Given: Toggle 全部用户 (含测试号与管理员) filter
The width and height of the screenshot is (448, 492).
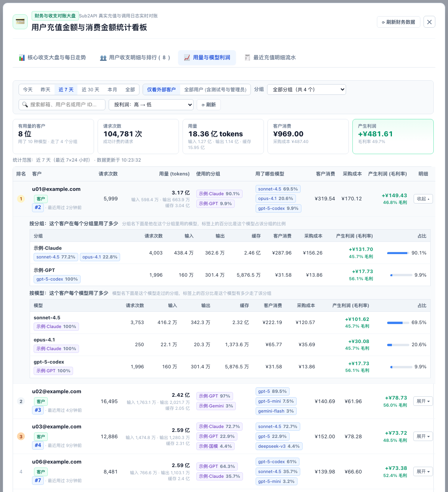Looking at the screenshot, I should 215,90.
